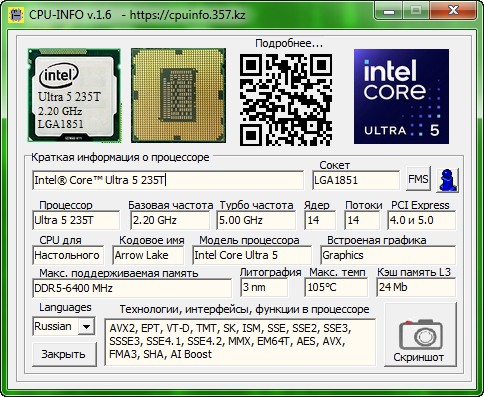Click the Intel Core Ultra 5 badge
The image size is (484, 397).
point(401,97)
